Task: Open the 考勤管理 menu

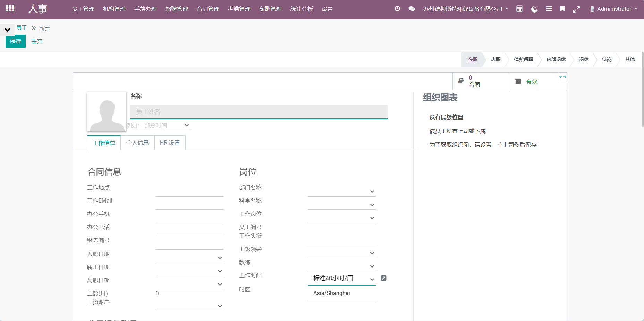Action: [239, 9]
